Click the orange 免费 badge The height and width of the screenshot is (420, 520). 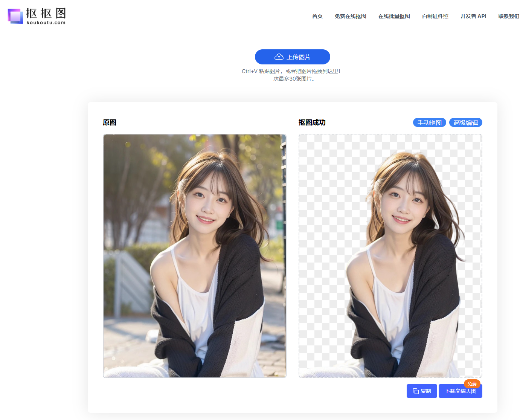(472, 384)
